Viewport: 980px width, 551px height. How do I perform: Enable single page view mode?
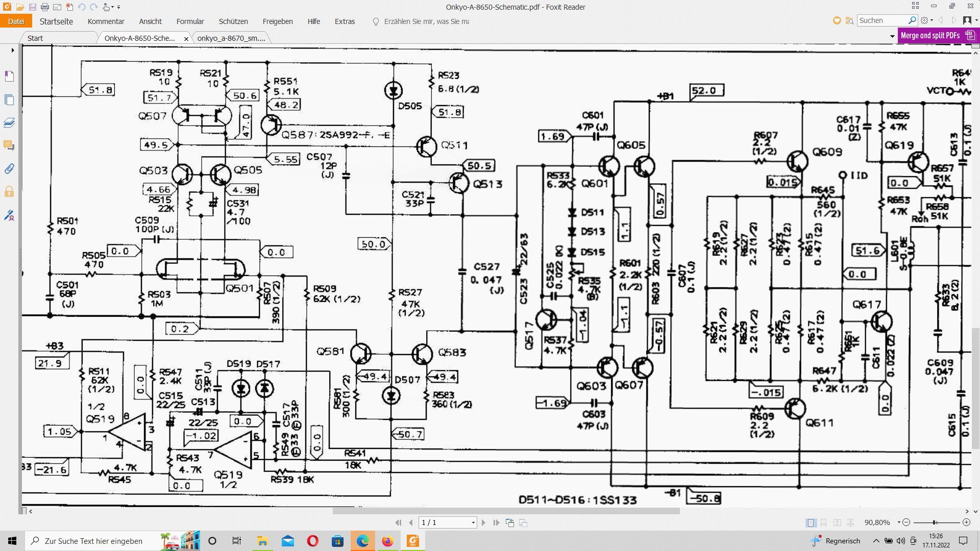pos(811,522)
